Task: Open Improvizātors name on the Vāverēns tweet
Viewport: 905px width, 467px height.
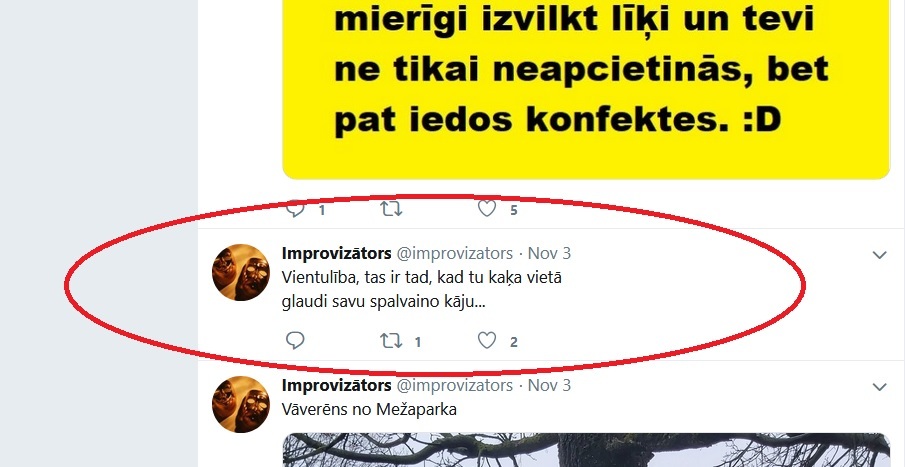Action: [336, 385]
